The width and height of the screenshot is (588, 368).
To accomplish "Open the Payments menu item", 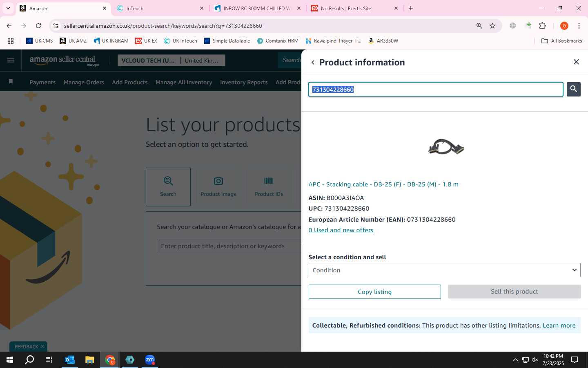I will click(x=42, y=82).
